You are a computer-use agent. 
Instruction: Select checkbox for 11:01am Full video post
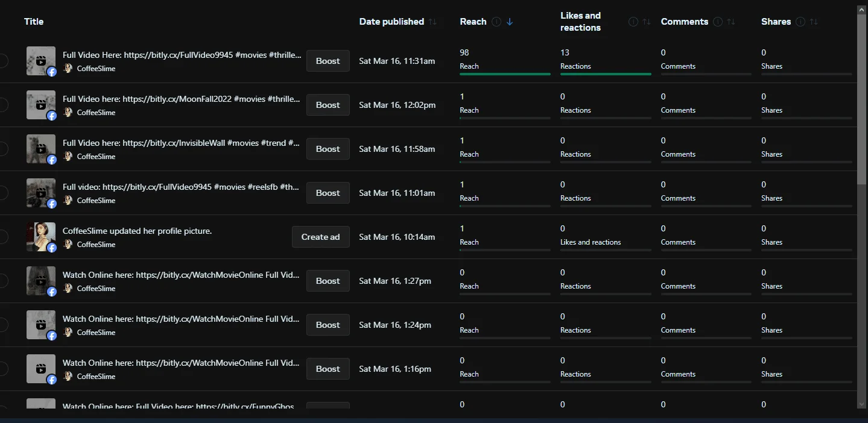point(2,193)
